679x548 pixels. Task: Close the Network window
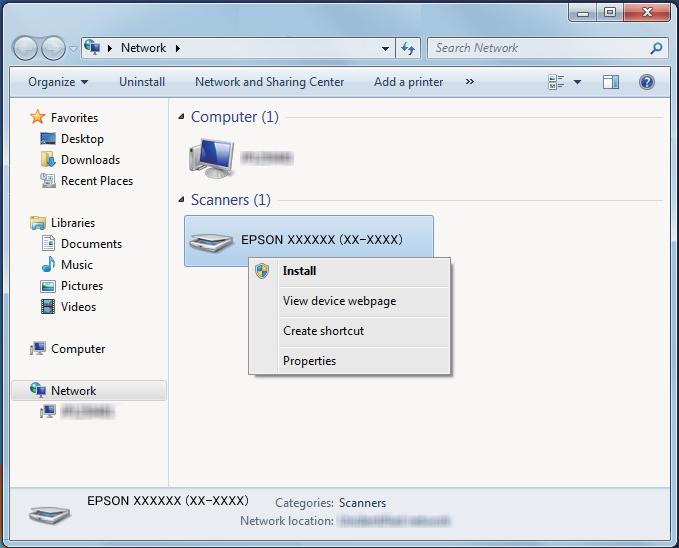pos(647,13)
